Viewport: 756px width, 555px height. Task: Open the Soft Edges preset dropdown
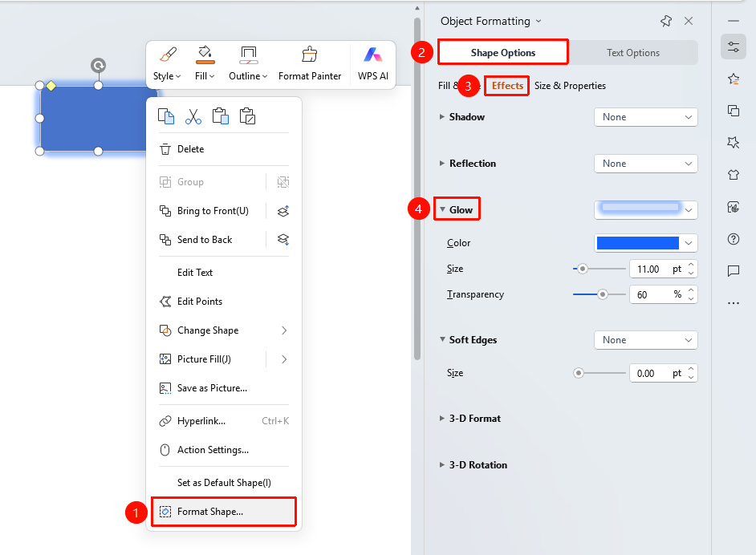645,339
